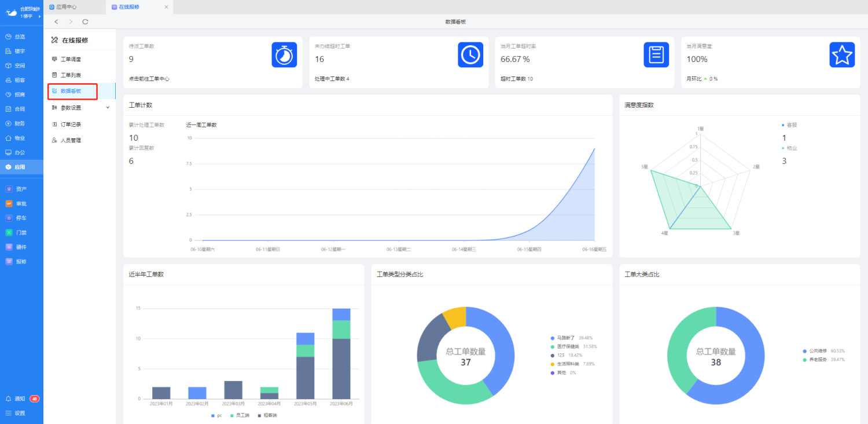Viewport: 868px width, 424px height.
Task: Open 工单列表 menu item
Action: pyautogui.click(x=71, y=75)
